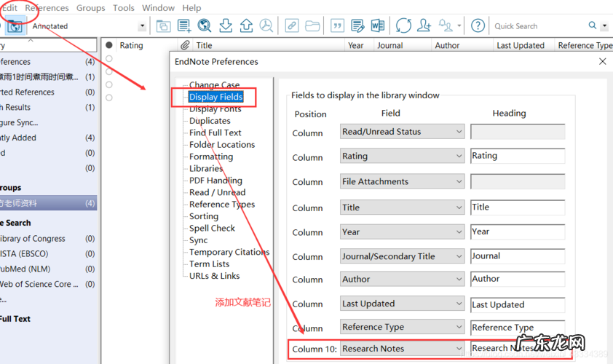Expand the Annotated output style dropdown
The height and width of the screenshot is (364, 613).
click(142, 26)
